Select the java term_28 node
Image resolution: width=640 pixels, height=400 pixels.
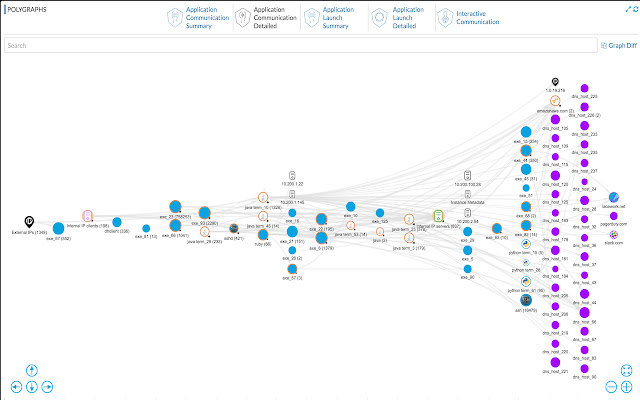[204, 232]
